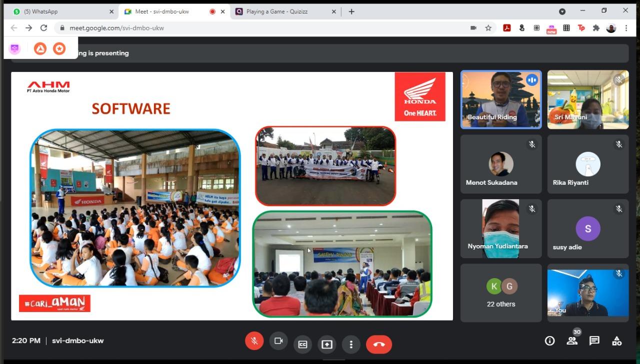Image resolution: width=640 pixels, height=364 pixels.
Task: Close the WhatsApp tab
Action: [111, 11]
